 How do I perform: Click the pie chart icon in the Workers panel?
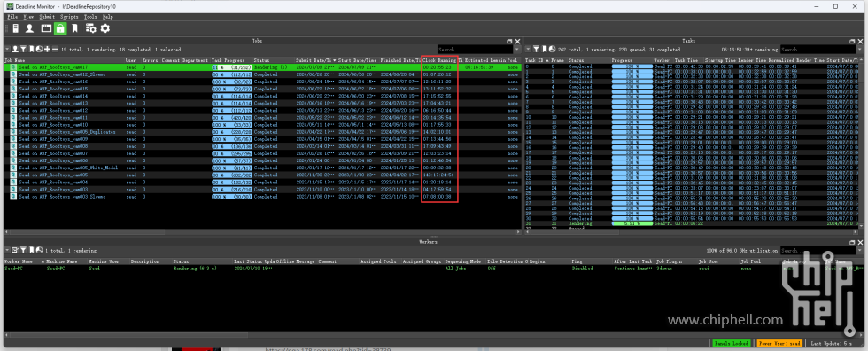pyautogui.click(x=39, y=250)
